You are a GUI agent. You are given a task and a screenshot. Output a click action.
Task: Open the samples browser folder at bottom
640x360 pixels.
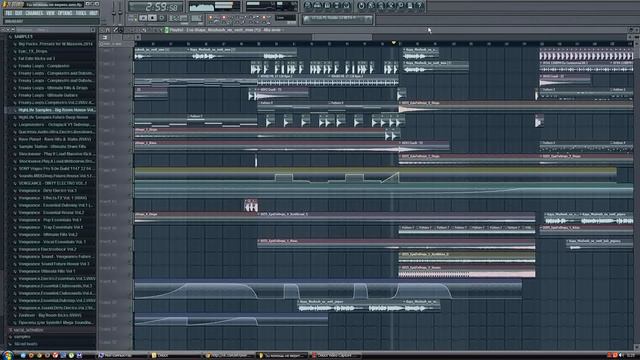point(20,337)
